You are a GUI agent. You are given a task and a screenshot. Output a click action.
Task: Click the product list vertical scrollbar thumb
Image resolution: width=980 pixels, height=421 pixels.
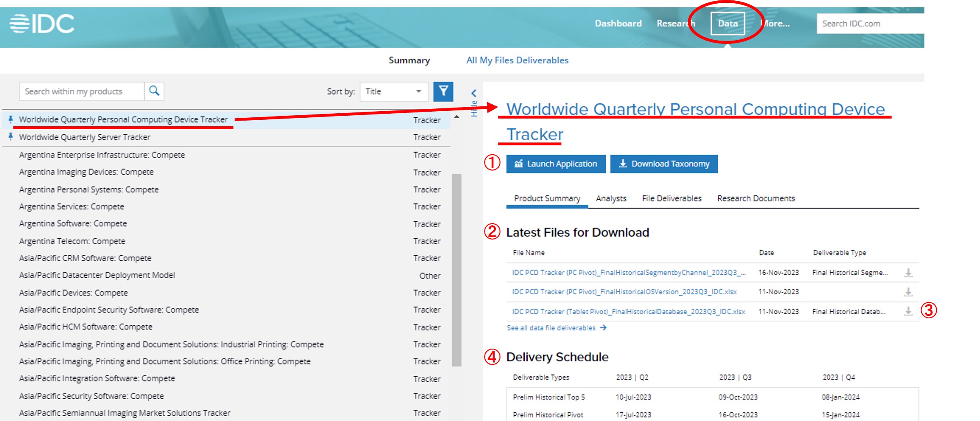457,270
